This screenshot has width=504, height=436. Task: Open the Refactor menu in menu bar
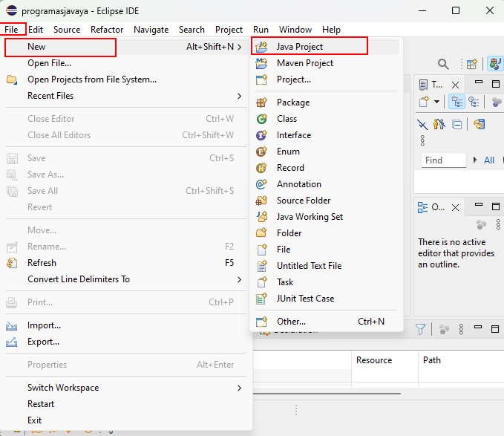pos(107,30)
